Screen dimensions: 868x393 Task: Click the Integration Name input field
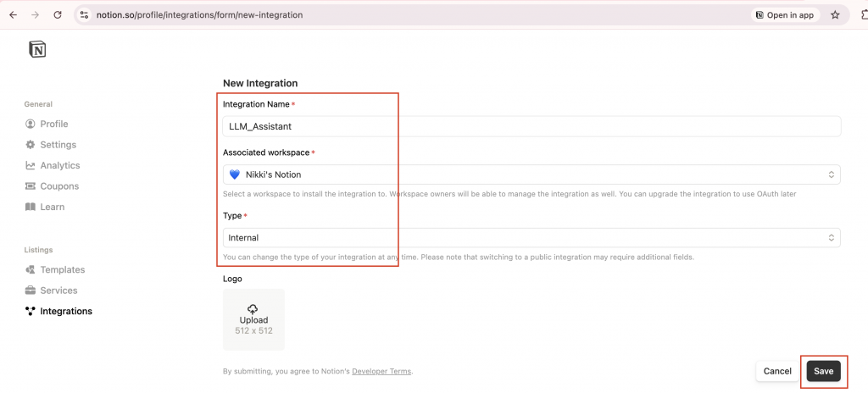[x=531, y=126]
